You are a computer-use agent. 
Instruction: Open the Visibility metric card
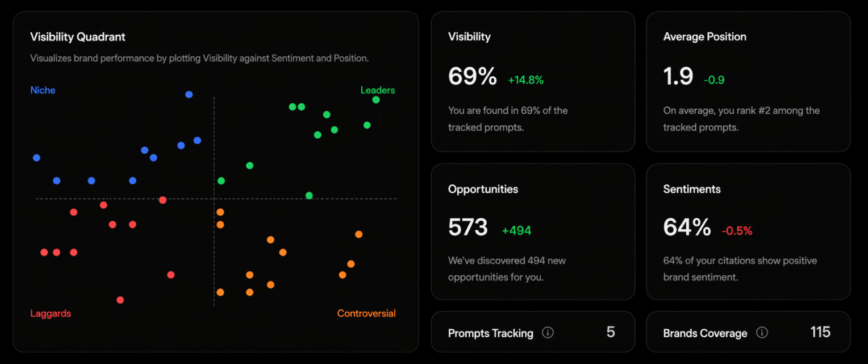click(x=533, y=82)
